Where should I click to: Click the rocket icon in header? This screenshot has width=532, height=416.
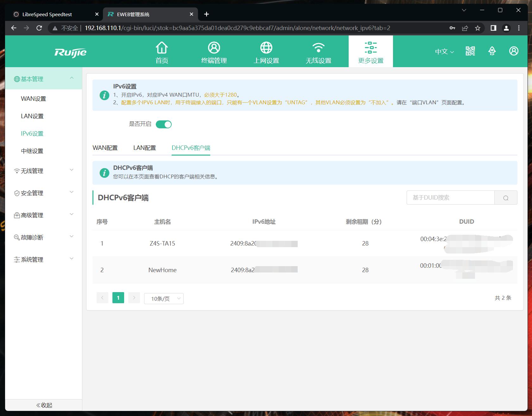tap(492, 51)
